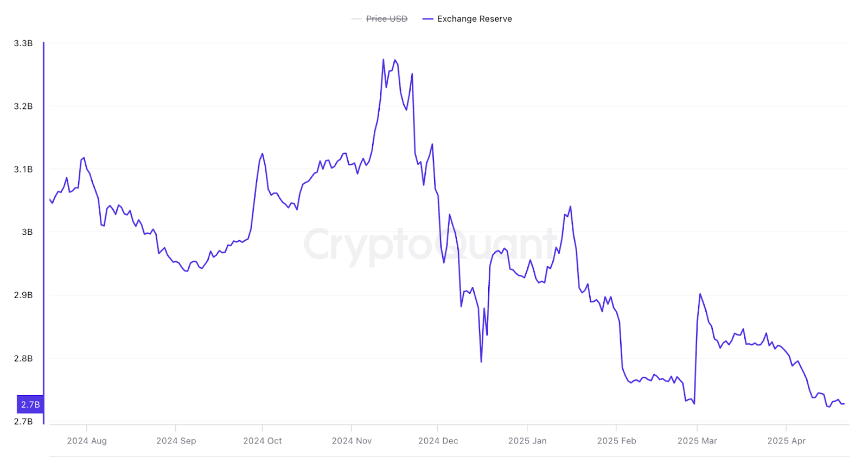The image size is (868, 457).
Task: Click the 3B y-axis label
Action: click(x=27, y=232)
